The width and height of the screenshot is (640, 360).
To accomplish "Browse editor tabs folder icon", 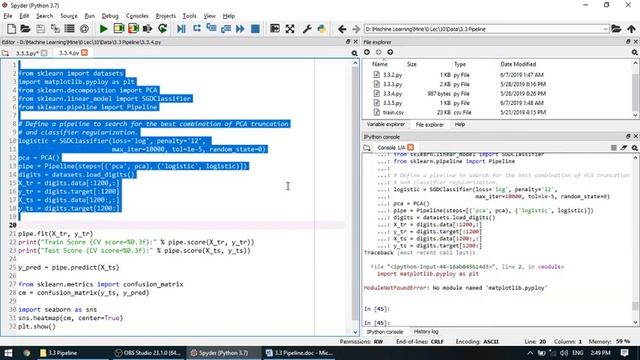I will 5,53.
